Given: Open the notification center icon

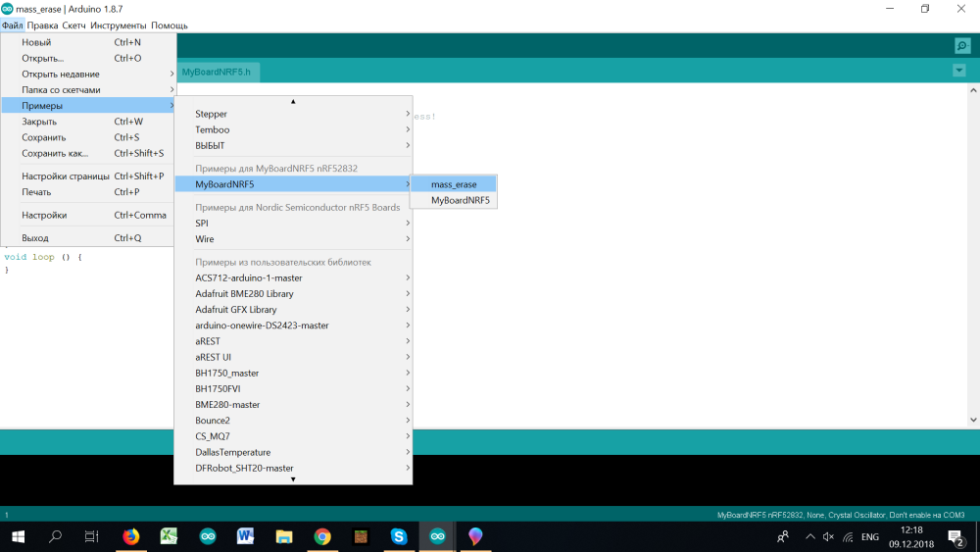Looking at the screenshot, I should click(x=955, y=536).
